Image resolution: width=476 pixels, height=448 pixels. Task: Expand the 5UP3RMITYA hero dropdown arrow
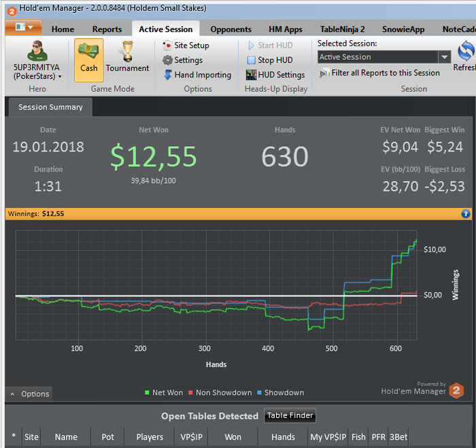60,77
